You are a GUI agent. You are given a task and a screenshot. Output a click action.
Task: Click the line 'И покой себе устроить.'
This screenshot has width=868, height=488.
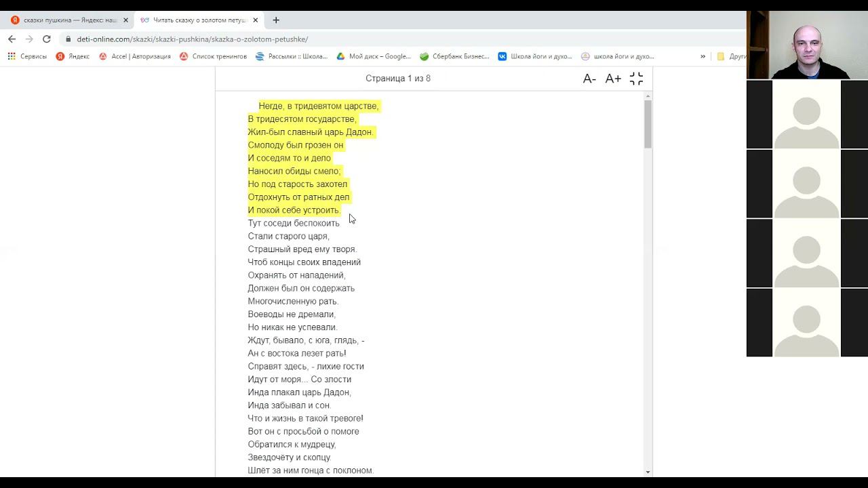pos(294,210)
